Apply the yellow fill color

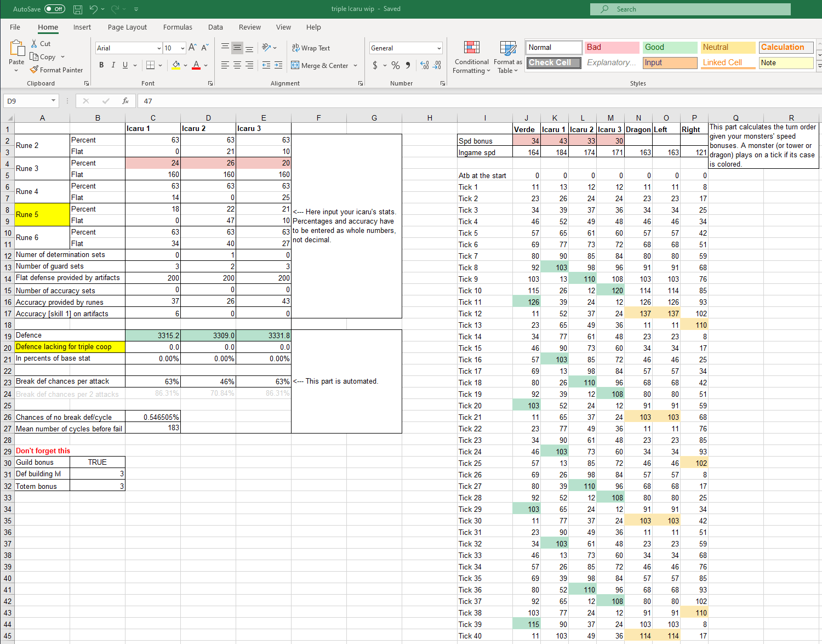point(176,65)
